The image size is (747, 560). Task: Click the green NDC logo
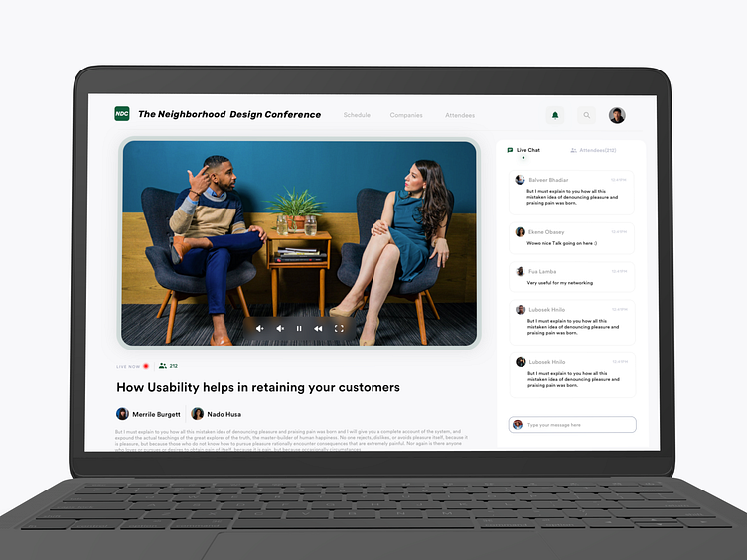pos(122,114)
